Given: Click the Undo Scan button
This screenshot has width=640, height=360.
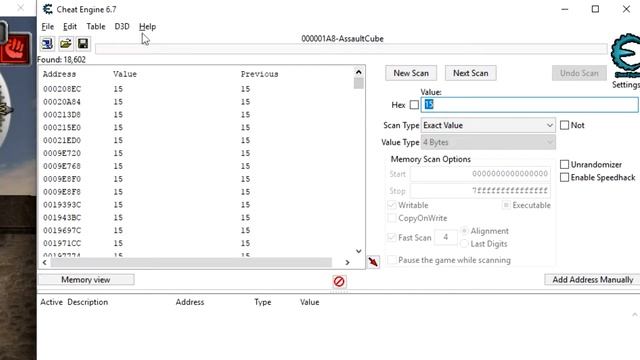Looking at the screenshot, I should tap(579, 73).
